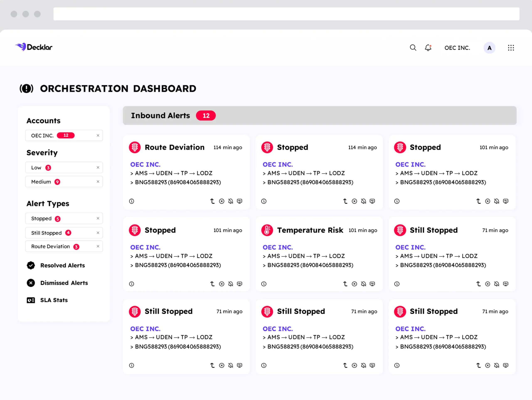Click the OEC INC. organization name in header

(x=457, y=48)
